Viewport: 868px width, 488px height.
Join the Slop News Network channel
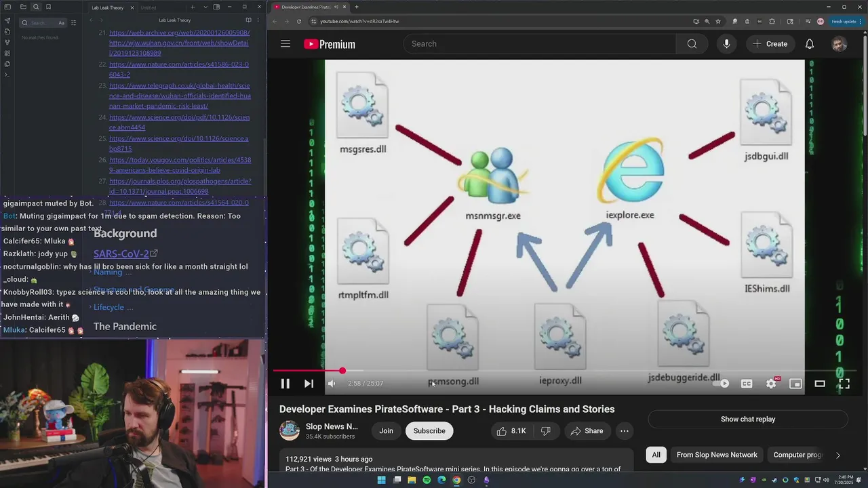pos(386,431)
